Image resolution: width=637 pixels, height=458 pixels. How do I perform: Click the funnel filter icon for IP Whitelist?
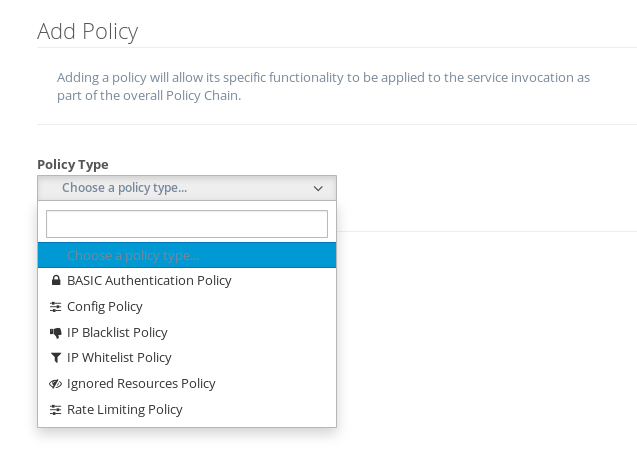55,358
